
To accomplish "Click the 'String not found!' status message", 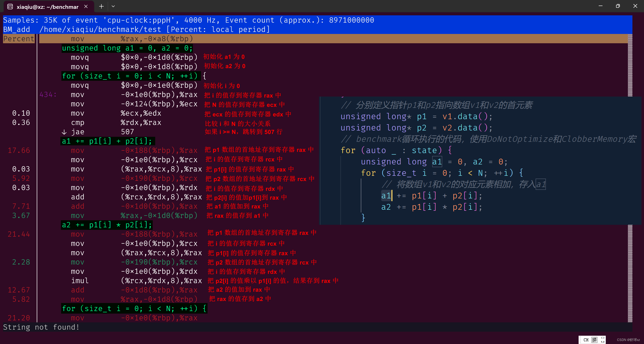I will 41,327.
